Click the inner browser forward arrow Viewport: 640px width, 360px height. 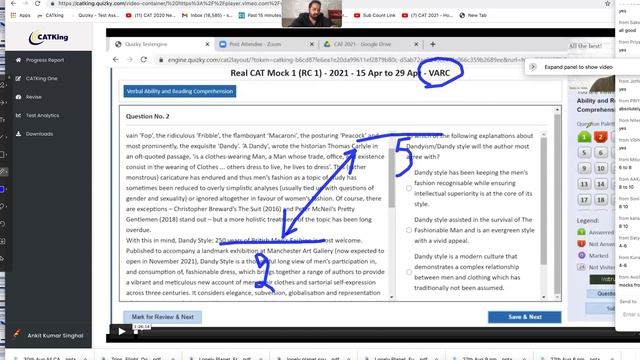click(x=130, y=60)
